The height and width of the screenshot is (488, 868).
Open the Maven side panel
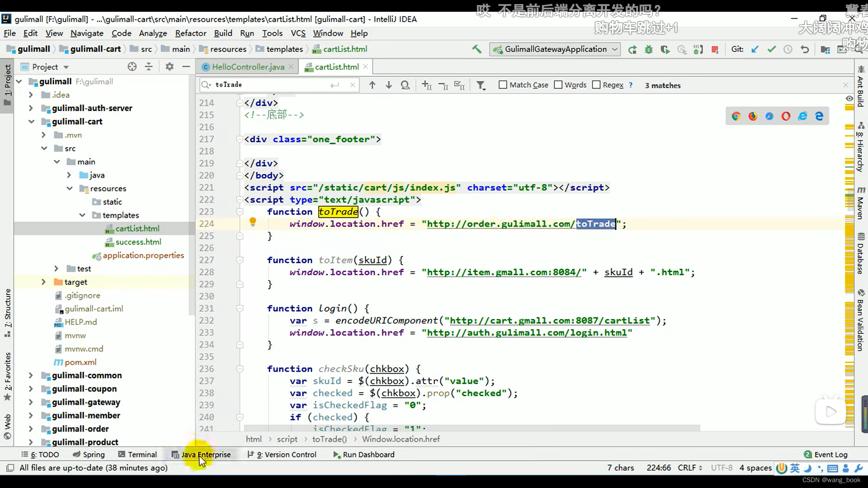pos(860,202)
